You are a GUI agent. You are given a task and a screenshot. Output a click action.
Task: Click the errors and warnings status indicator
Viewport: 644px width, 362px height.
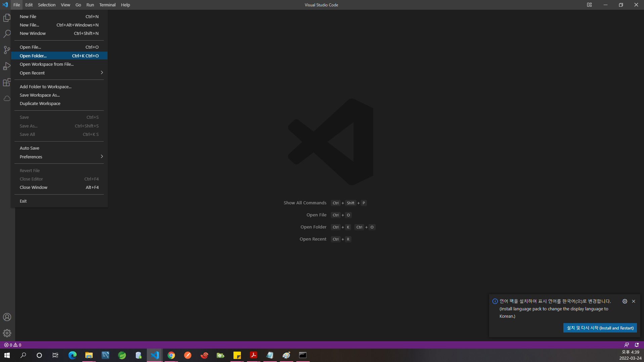pos(13,345)
